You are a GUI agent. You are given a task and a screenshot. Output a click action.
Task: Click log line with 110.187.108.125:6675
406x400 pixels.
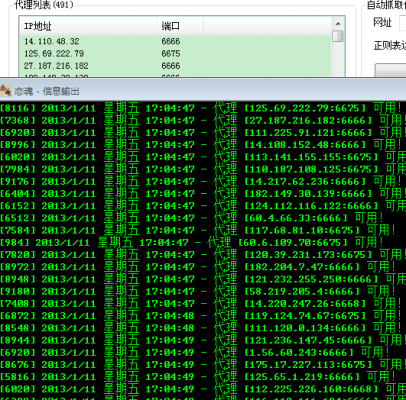coord(203,169)
